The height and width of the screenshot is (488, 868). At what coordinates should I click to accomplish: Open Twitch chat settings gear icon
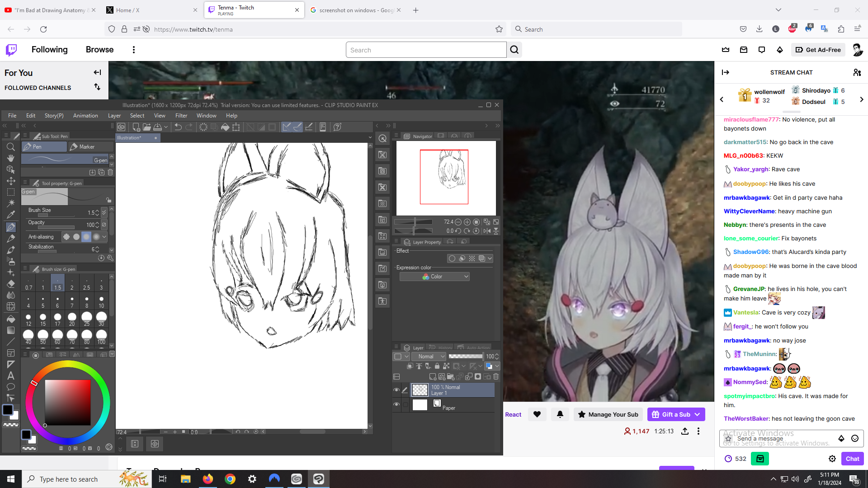pyautogui.click(x=832, y=459)
